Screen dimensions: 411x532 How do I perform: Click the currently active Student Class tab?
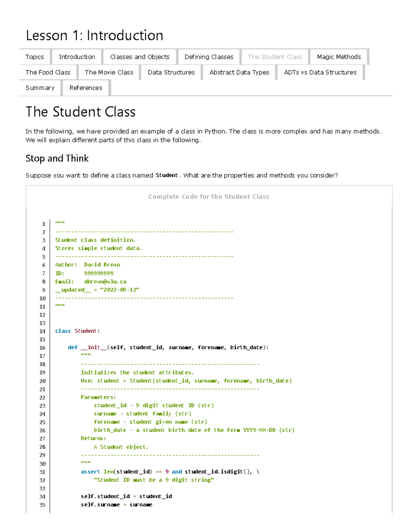275,57
